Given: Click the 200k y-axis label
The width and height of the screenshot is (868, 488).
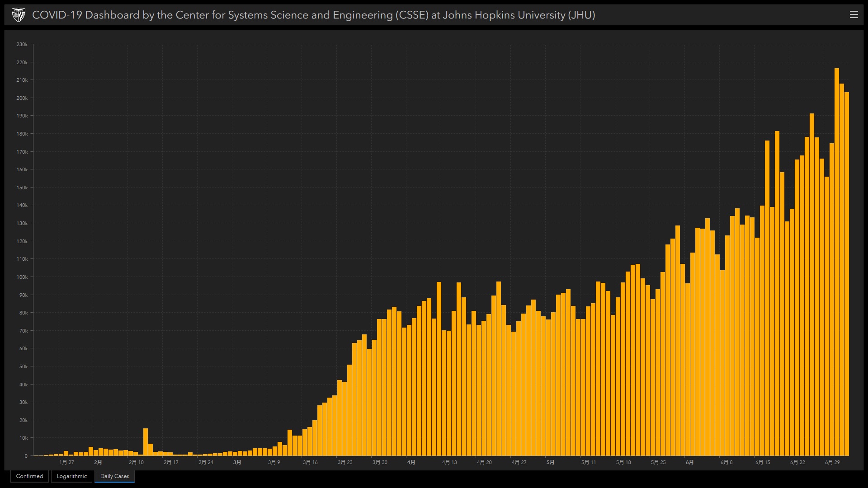Looking at the screenshot, I should click(22, 98).
